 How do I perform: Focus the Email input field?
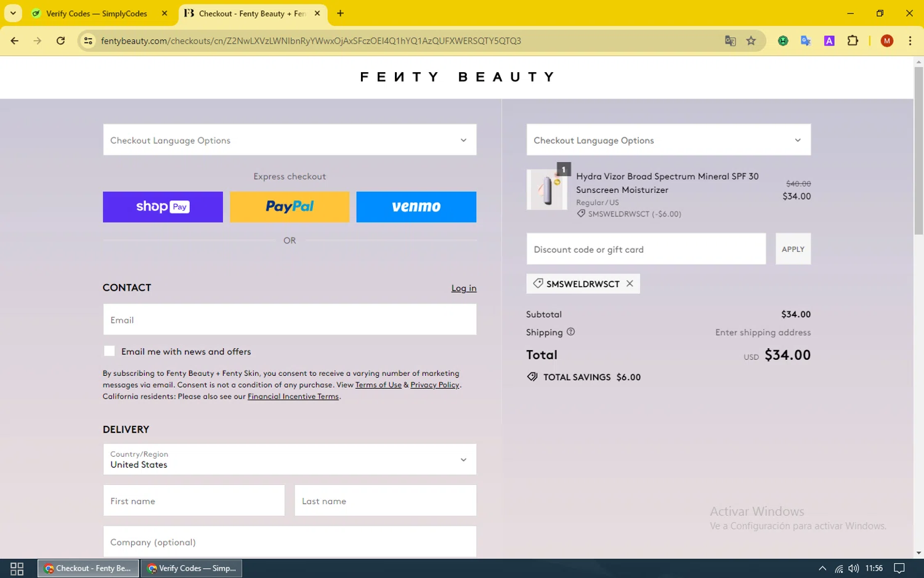(290, 319)
